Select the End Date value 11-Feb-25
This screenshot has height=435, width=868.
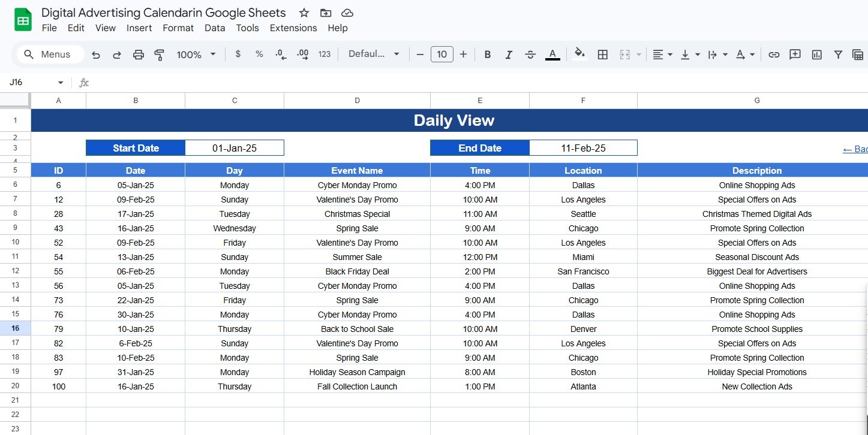(x=583, y=148)
